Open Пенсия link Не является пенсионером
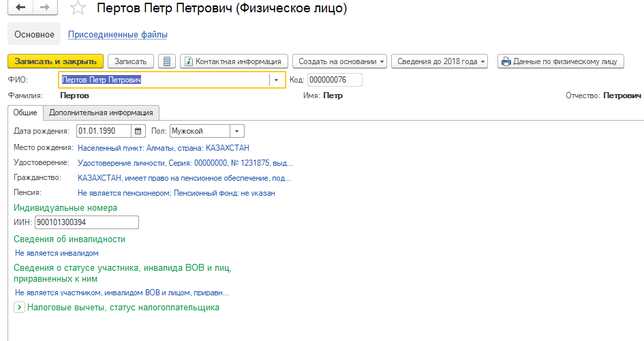Viewport: 644px width, 341px height. click(177, 193)
